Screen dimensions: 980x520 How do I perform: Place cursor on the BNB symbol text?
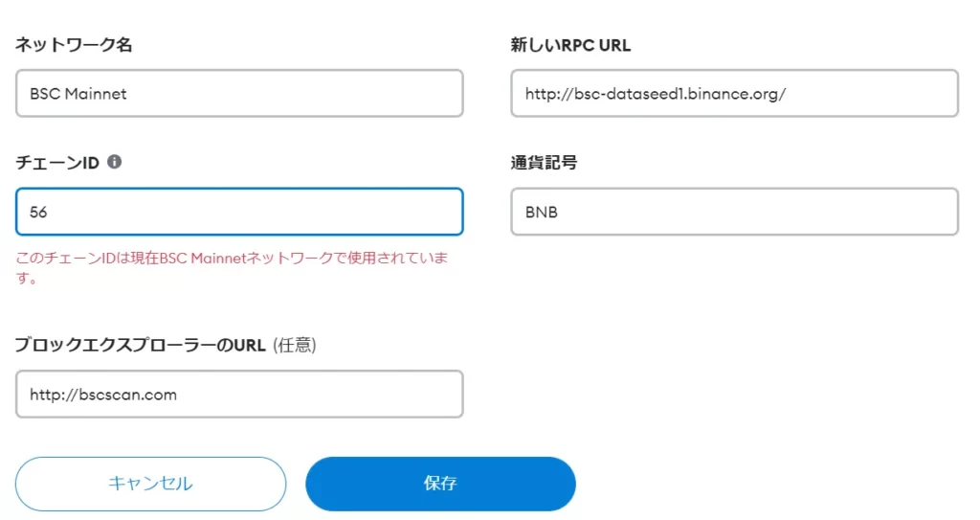coord(542,213)
